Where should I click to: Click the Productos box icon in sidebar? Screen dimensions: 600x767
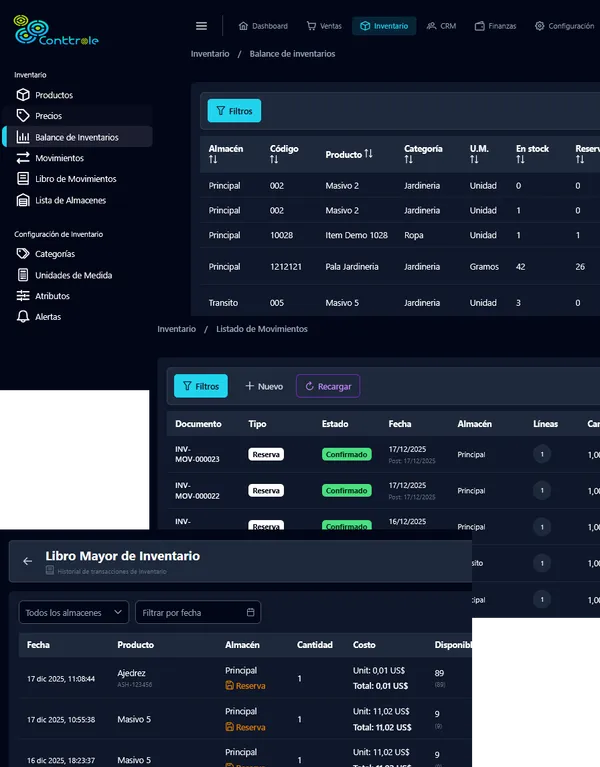[x=23, y=95]
